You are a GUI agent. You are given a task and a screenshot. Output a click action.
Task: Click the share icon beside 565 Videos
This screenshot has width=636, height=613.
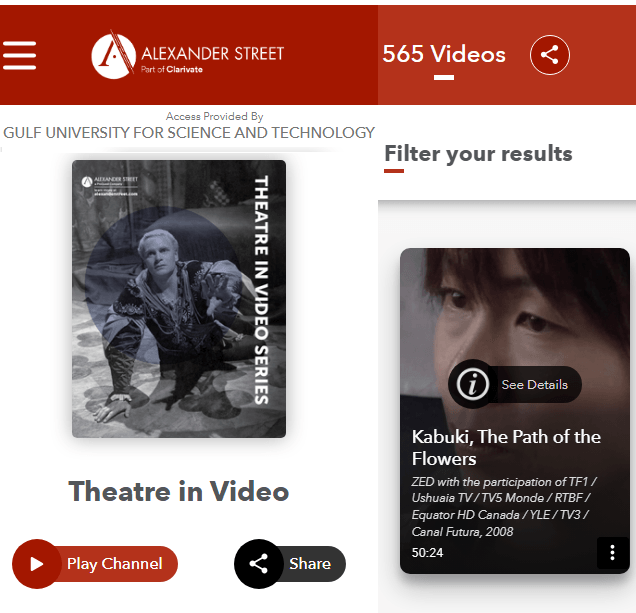click(x=550, y=55)
